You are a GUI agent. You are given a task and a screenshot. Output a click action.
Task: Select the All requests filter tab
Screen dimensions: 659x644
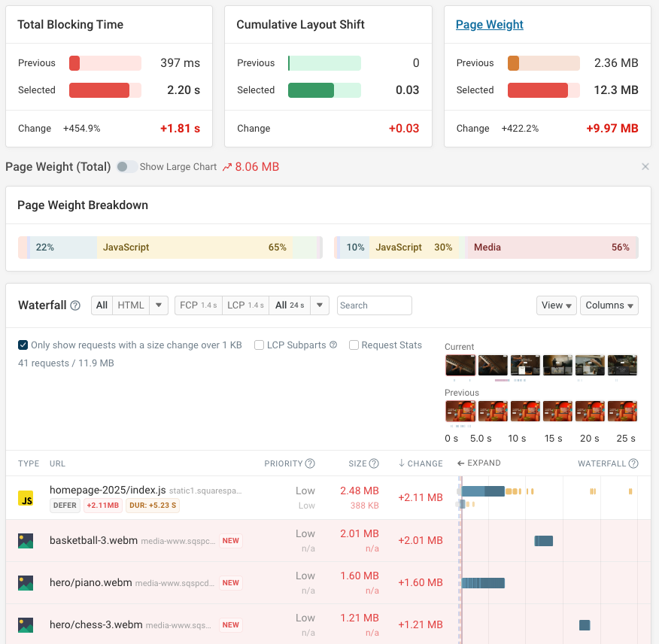(x=102, y=305)
